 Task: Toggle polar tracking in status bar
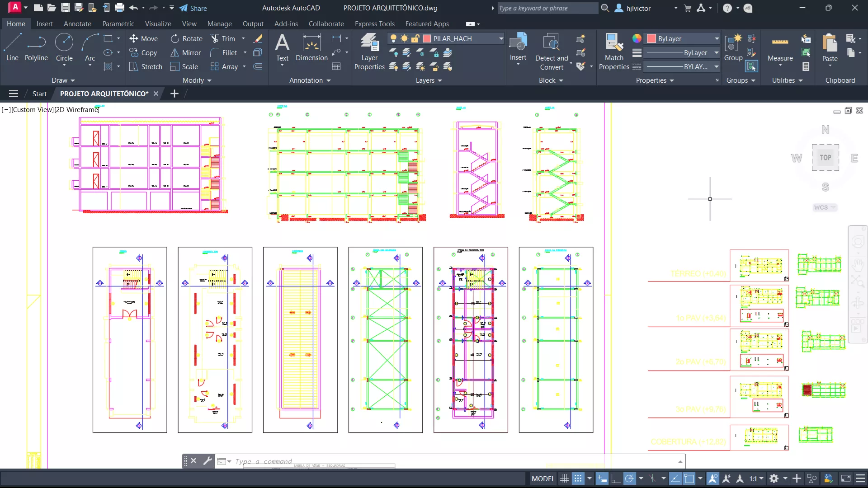pyautogui.click(x=629, y=479)
